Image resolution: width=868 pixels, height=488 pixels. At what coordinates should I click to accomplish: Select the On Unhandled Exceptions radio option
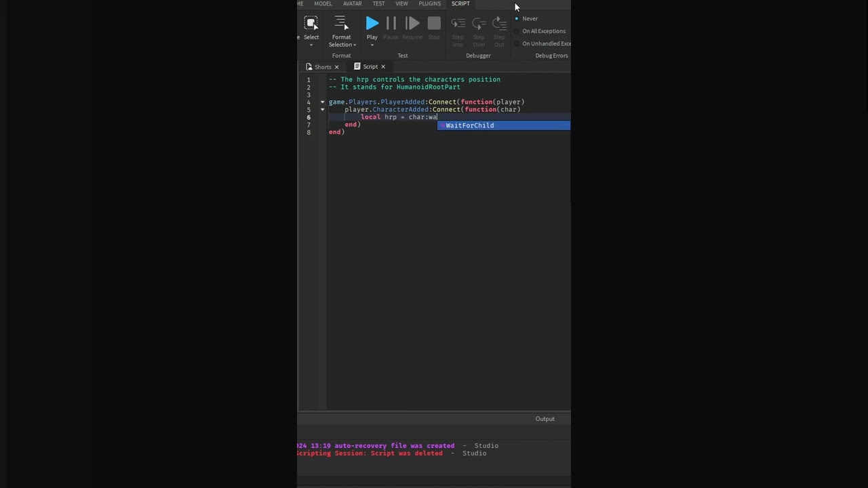tap(517, 43)
